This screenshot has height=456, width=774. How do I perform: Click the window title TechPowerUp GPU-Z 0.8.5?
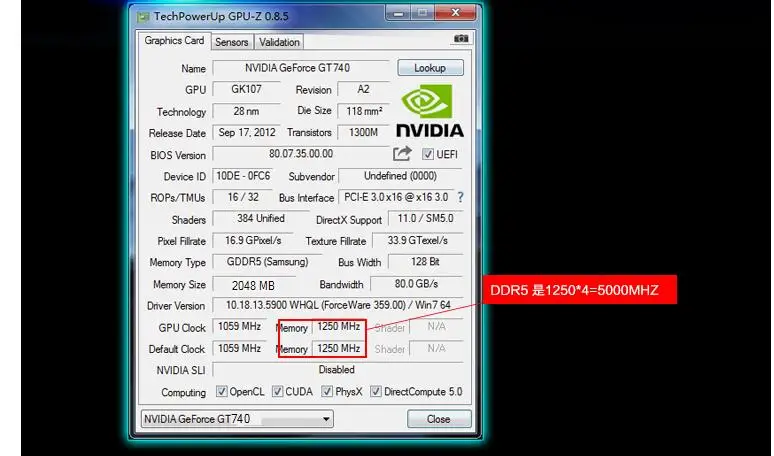221,16
